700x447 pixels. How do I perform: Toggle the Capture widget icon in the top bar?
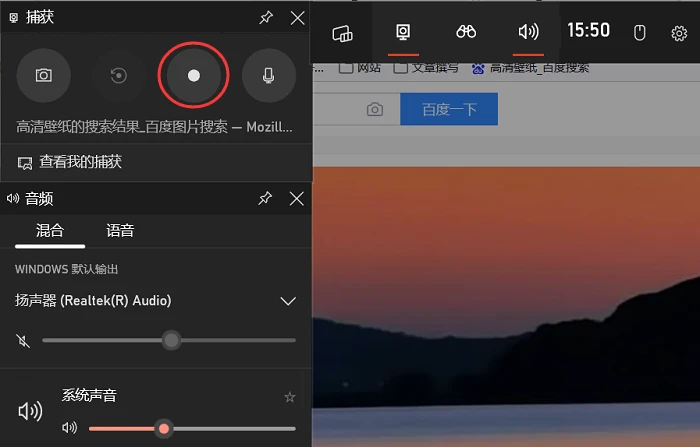(403, 32)
